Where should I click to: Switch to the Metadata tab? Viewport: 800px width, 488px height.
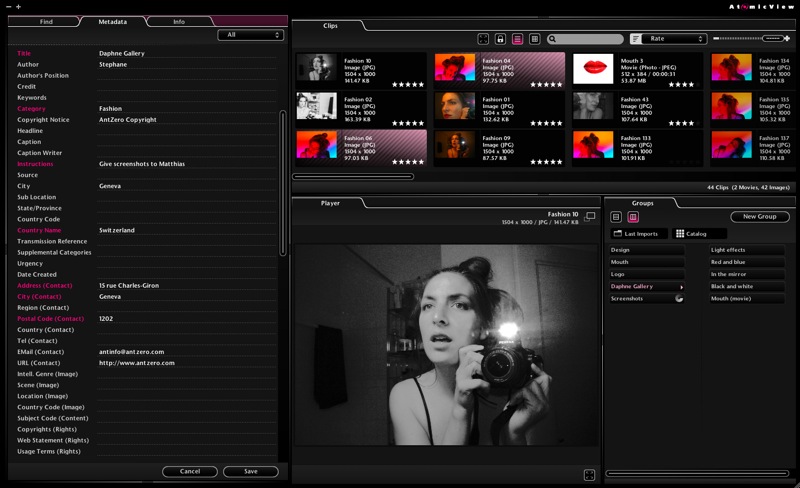(113, 21)
